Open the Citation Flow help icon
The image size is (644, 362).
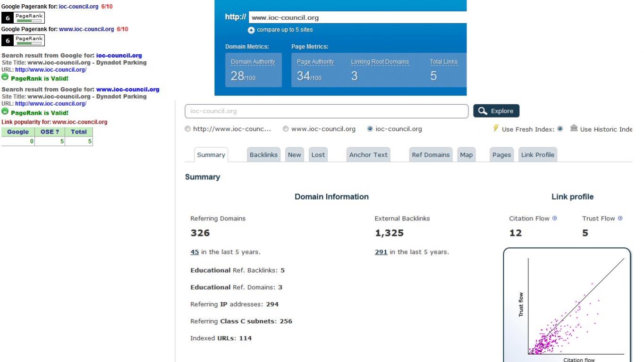[555, 219]
